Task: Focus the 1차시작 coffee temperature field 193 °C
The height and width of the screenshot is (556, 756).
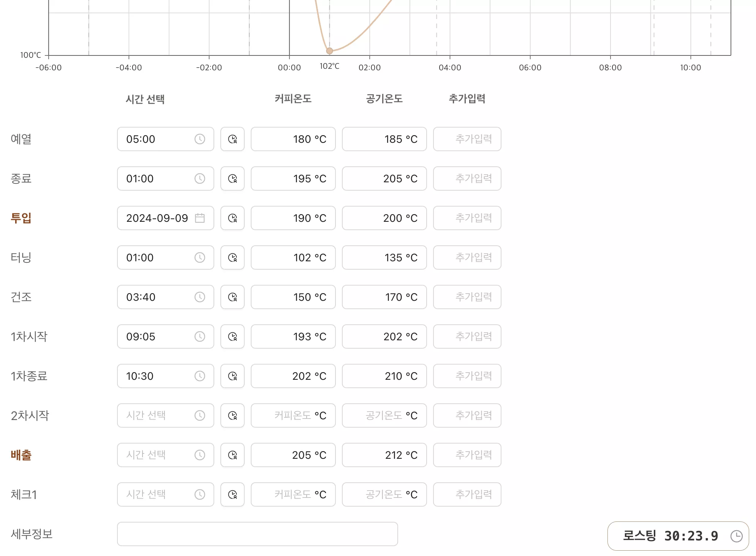Action: 293,336
